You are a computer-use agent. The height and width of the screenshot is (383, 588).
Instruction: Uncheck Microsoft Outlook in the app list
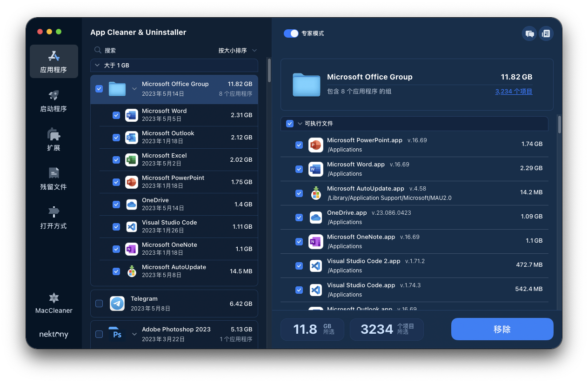[x=116, y=138]
